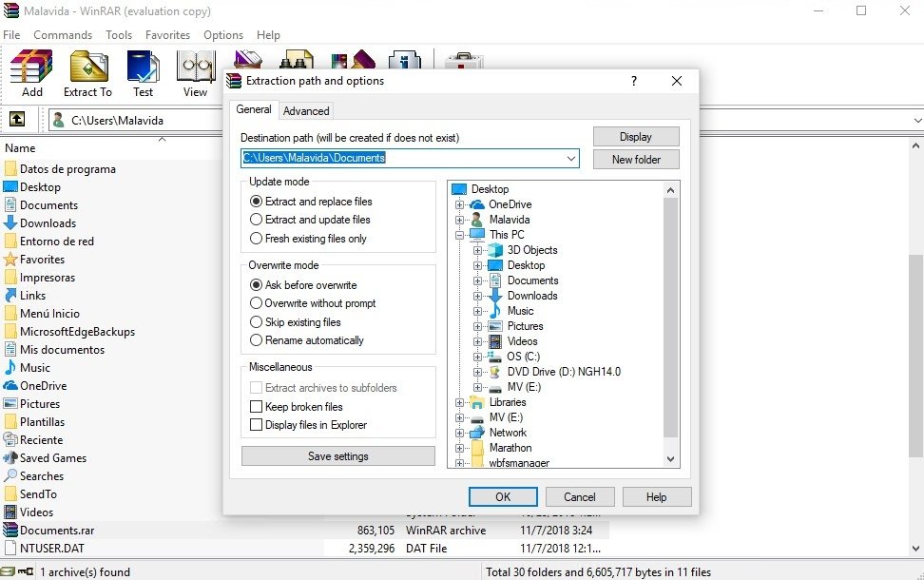This screenshot has height=580, width=924.
Task: Select Marathon folder in folder tree
Action: click(510, 448)
